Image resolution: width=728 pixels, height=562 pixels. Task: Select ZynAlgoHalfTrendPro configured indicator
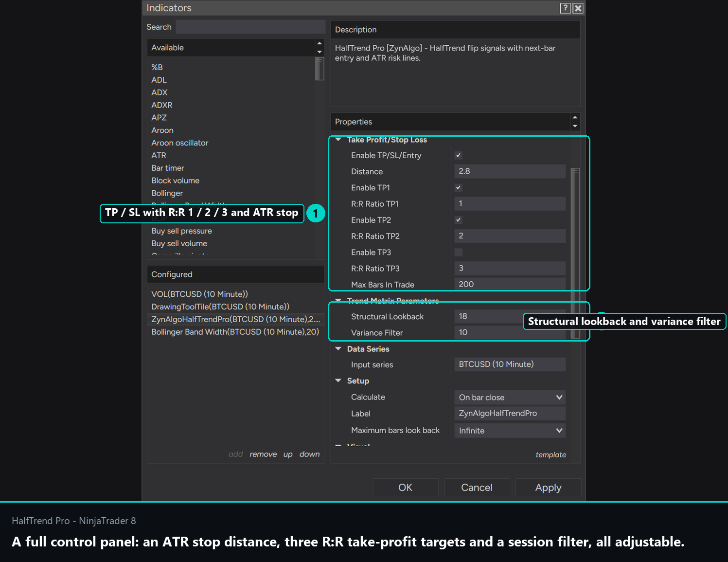point(235,319)
